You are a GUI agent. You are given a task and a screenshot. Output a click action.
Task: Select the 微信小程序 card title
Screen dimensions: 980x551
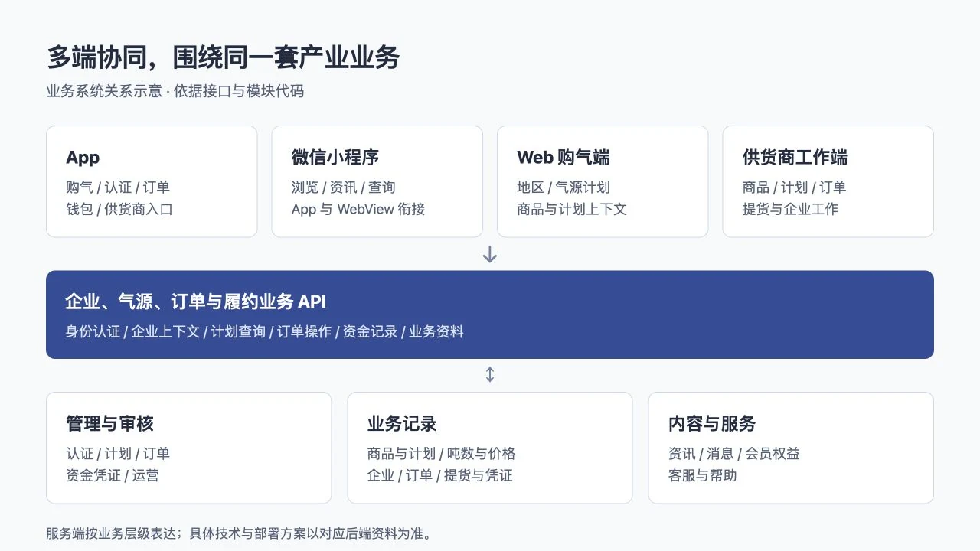335,158
